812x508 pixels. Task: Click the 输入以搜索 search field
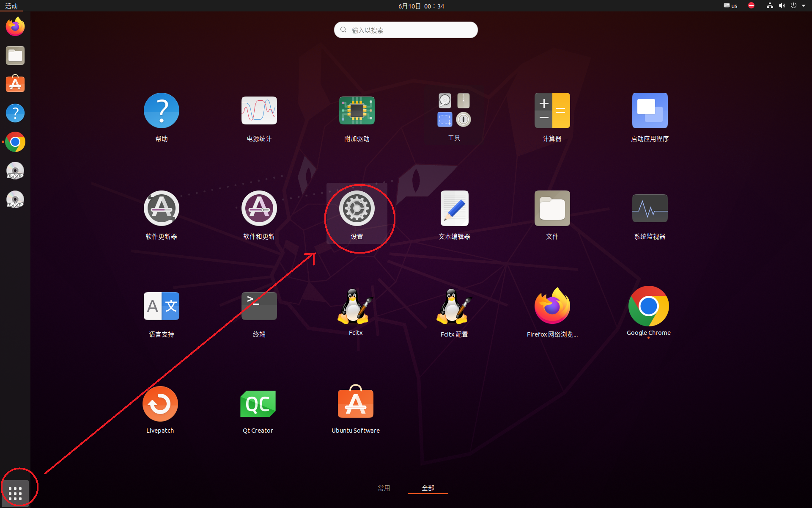click(x=406, y=30)
